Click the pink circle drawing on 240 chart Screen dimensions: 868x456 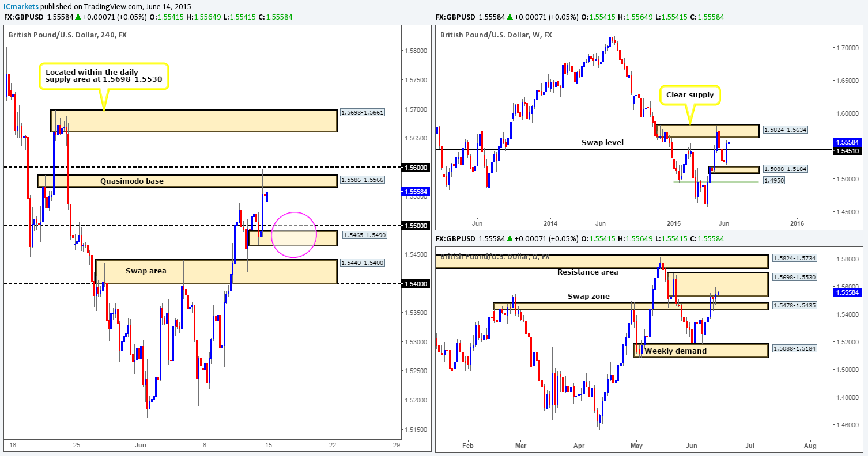pos(294,234)
